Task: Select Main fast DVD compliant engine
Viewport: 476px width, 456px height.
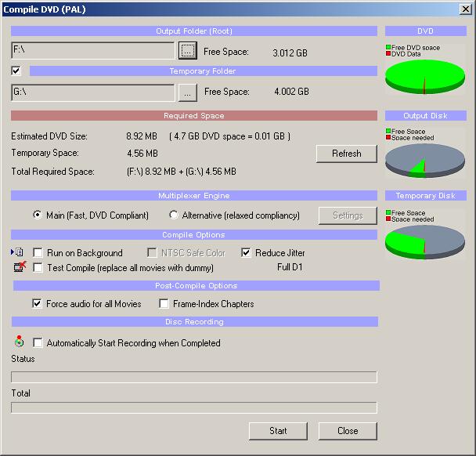Action: coord(38,215)
